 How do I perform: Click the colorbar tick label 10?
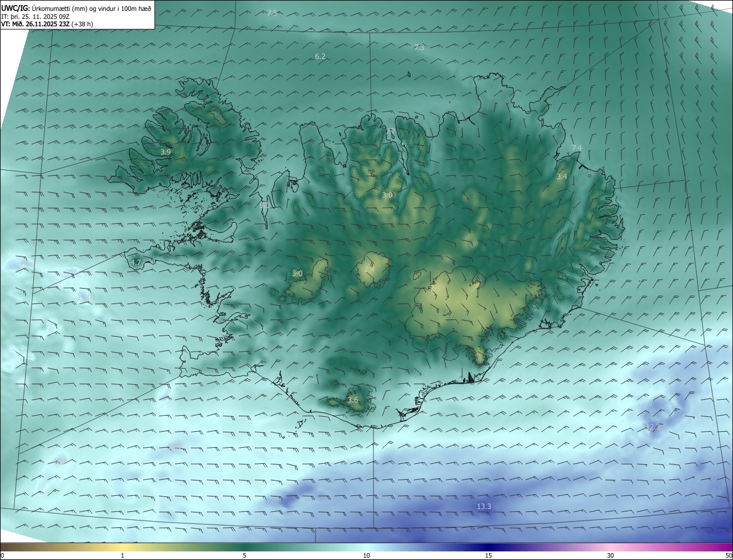point(366,555)
